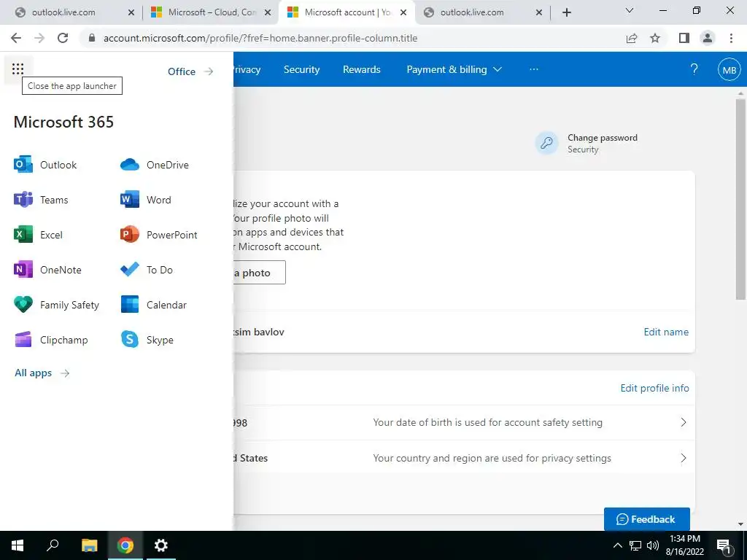Click the add a photo button

click(259, 273)
